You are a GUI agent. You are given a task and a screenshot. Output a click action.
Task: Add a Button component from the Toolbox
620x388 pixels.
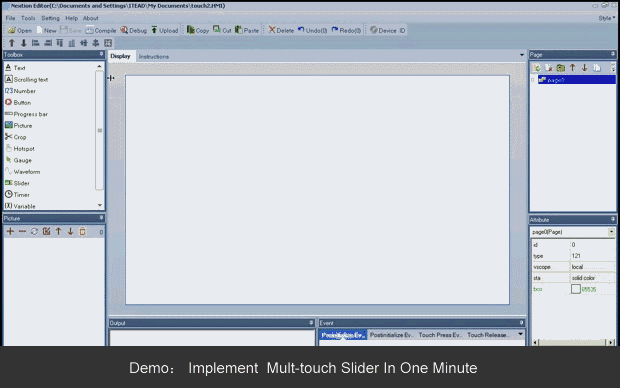coord(18,102)
